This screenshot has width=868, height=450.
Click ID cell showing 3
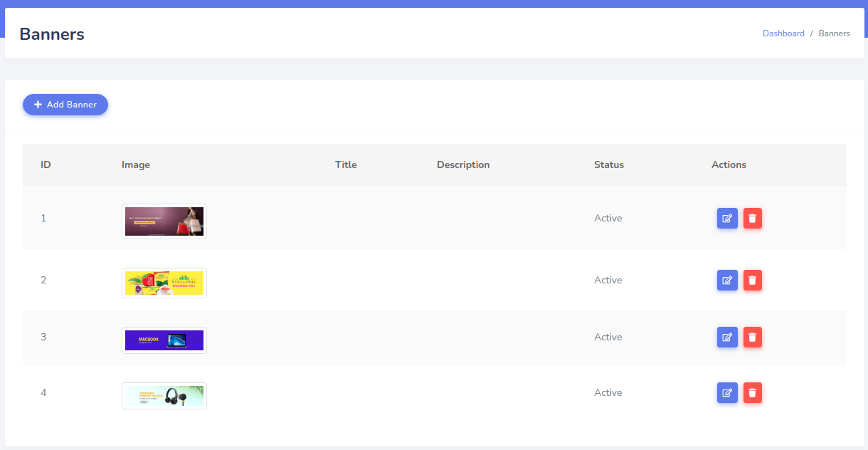click(x=43, y=337)
